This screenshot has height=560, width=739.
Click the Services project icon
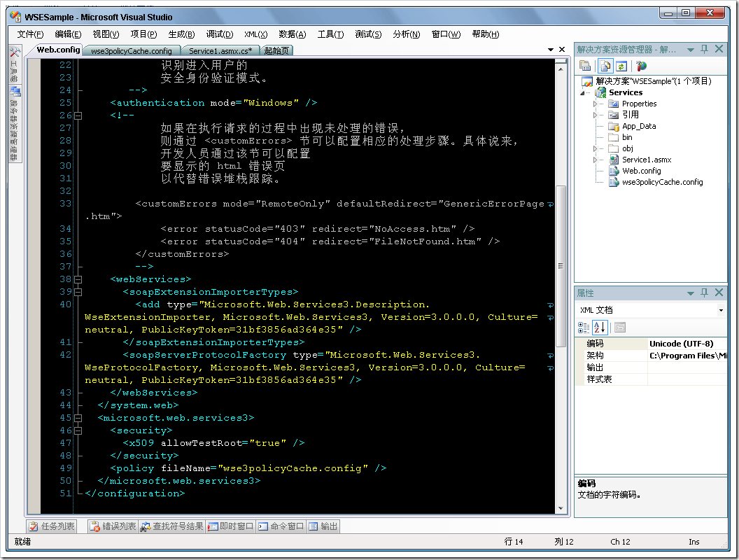pos(600,92)
